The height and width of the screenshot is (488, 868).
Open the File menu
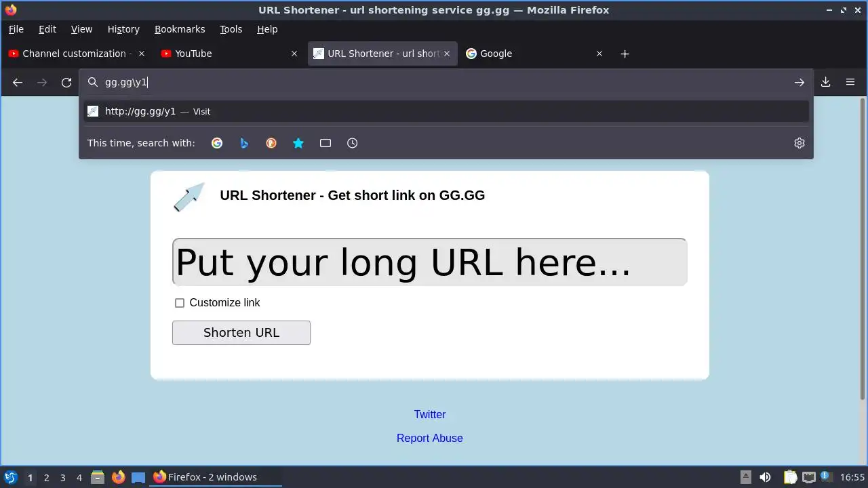(x=16, y=29)
